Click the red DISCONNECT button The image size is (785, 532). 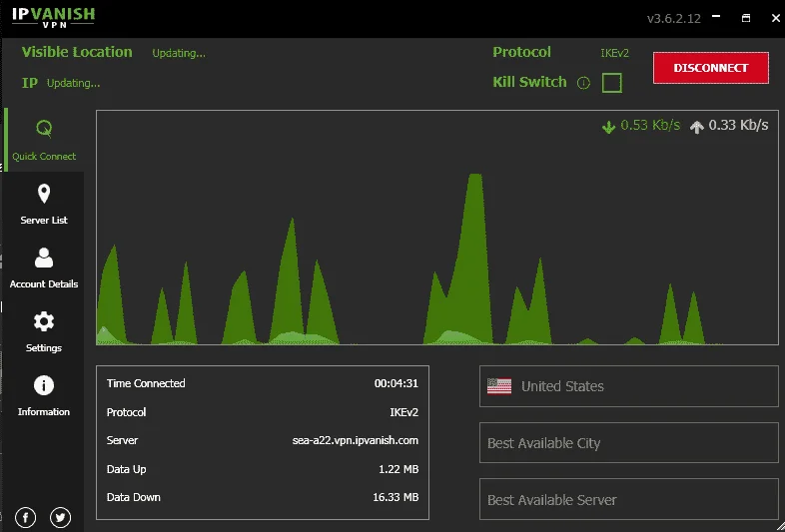point(711,68)
